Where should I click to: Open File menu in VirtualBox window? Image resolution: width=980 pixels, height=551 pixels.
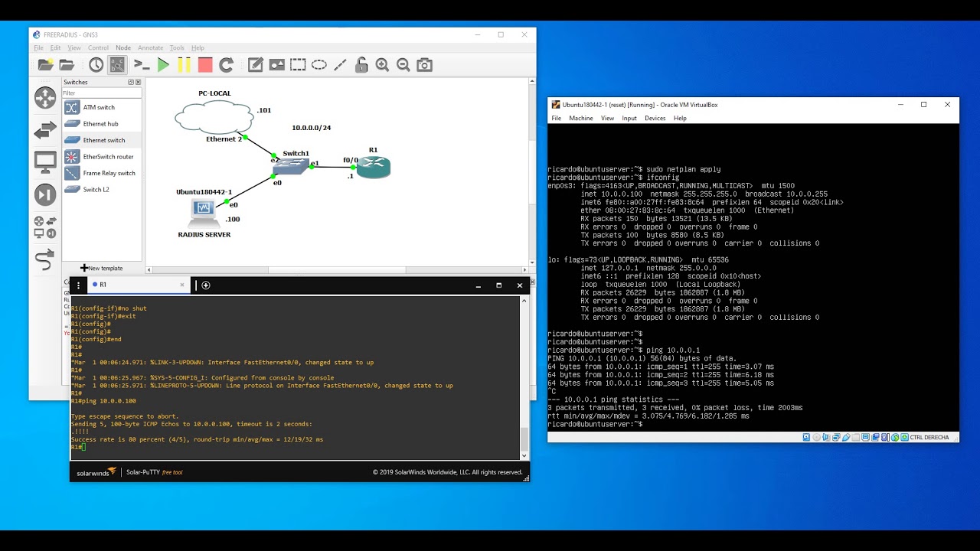pyautogui.click(x=557, y=118)
